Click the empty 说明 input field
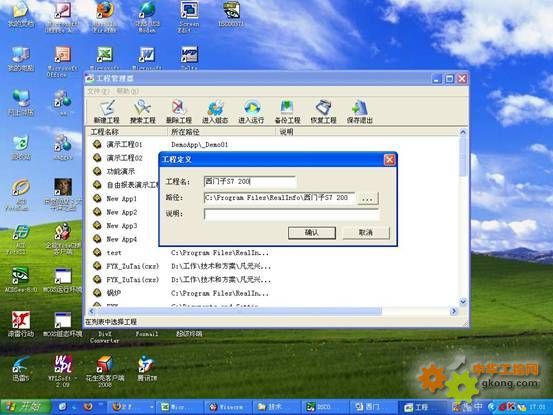 pos(291,214)
